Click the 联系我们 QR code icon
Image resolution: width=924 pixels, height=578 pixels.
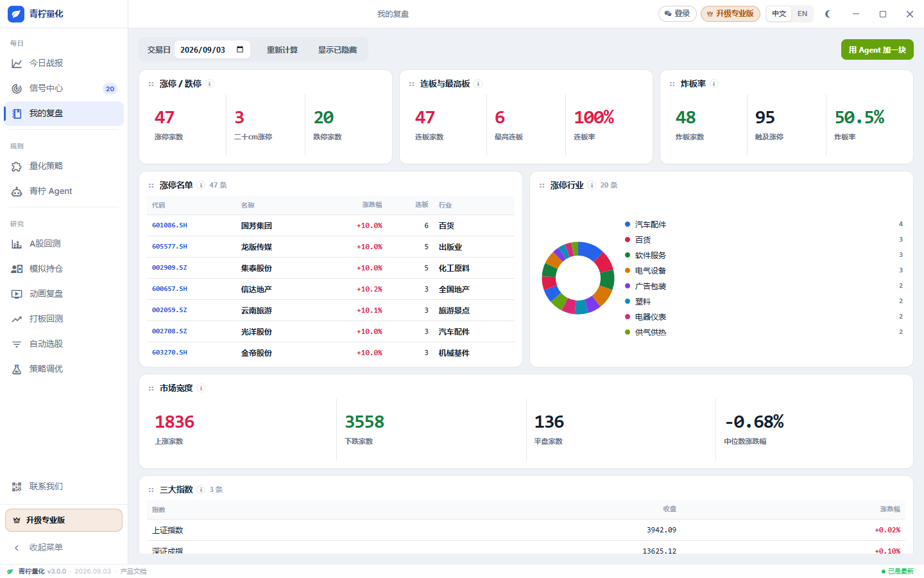point(17,487)
